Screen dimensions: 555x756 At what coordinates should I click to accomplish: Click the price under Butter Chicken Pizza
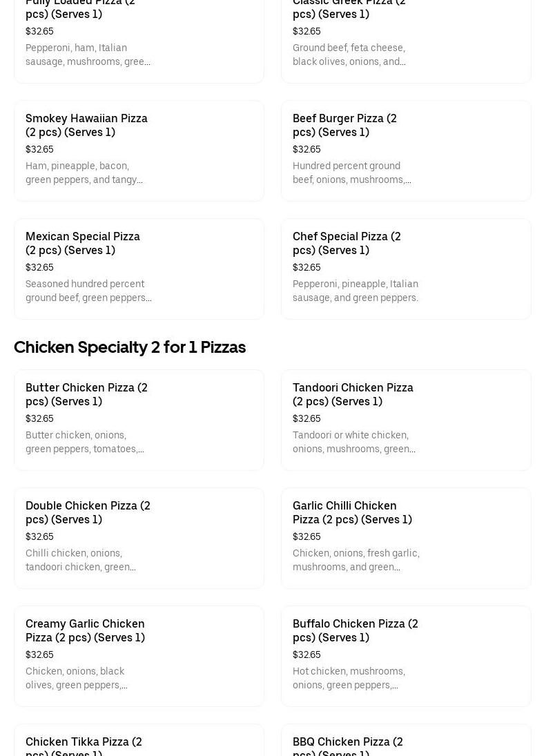(39, 418)
